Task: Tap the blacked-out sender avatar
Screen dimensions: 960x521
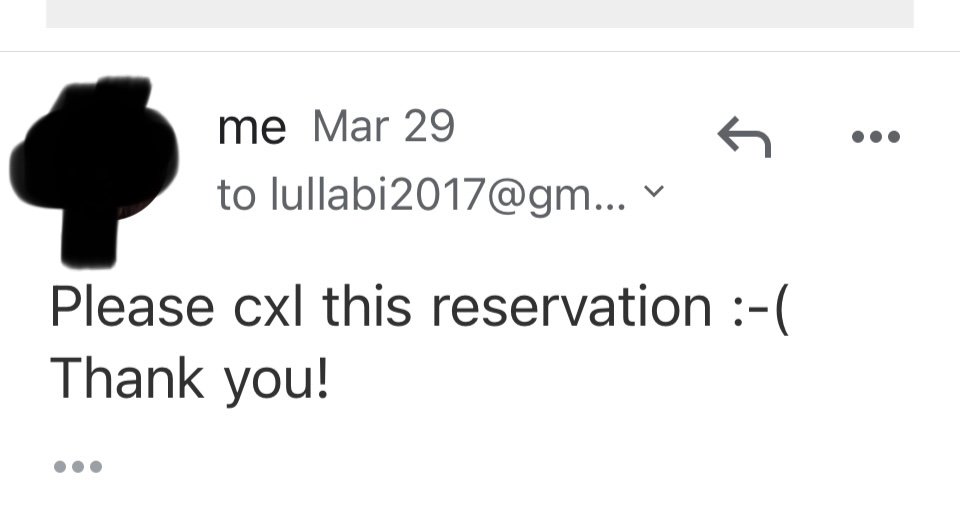Action: (95, 165)
